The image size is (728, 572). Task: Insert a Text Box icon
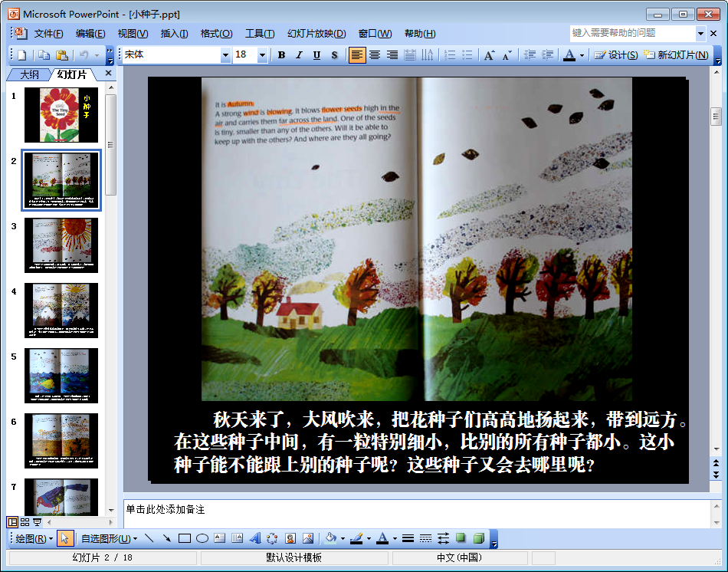pyautogui.click(x=220, y=538)
